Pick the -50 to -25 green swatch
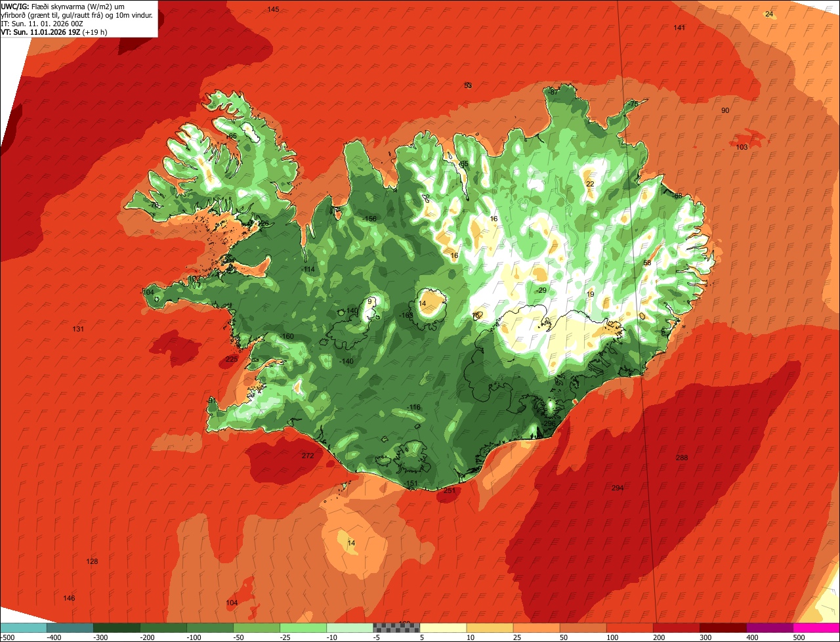840x642 pixels. point(257,628)
